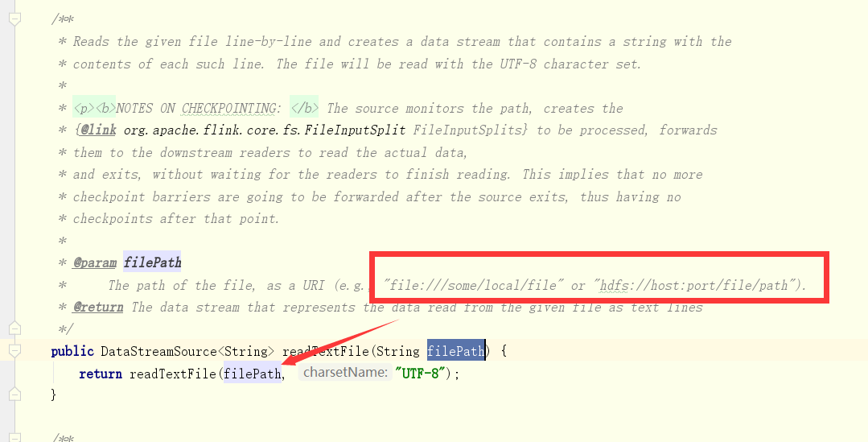
Task: Open the org.apache.flink.core.fs.FileInputSplit class reference
Action: tap(265, 130)
